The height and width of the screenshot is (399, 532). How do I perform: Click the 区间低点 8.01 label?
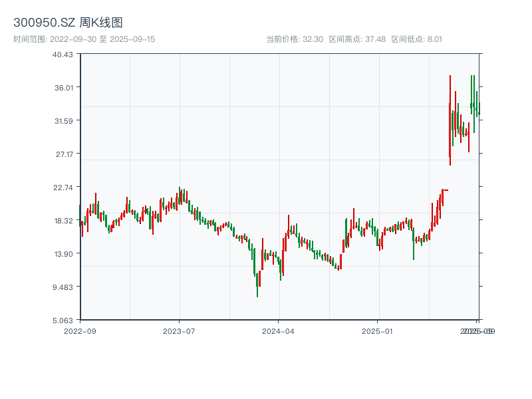pos(416,39)
